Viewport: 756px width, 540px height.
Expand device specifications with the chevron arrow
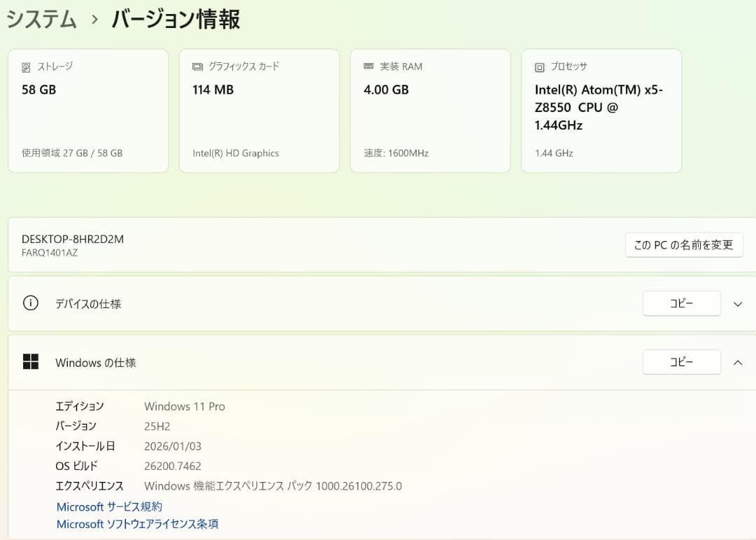click(737, 304)
